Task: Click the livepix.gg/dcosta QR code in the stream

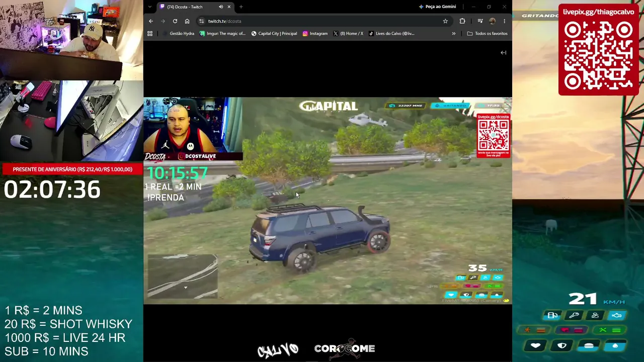Action: pyautogui.click(x=494, y=135)
